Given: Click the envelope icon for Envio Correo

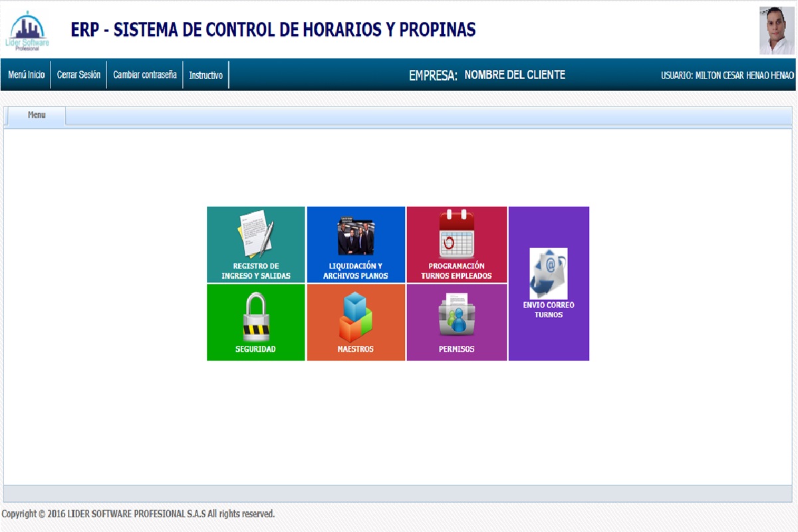Looking at the screenshot, I should pyautogui.click(x=549, y=273).
